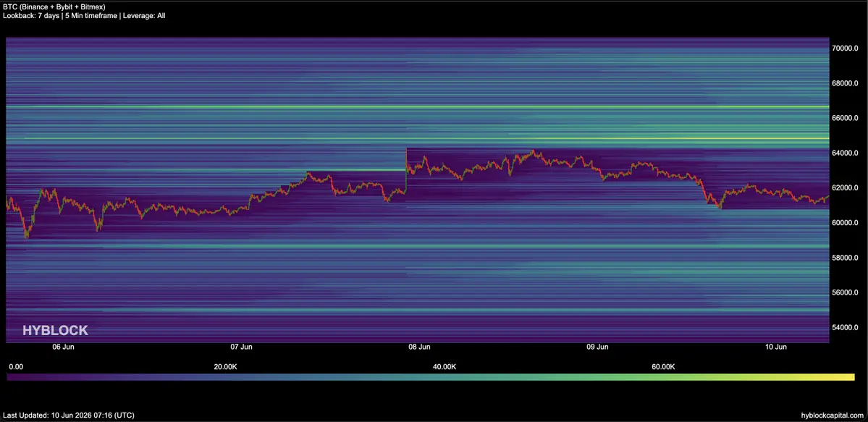Click the 06 Jun date label
Image resolution: width=868 pixels, height=422 pixels.
coord(64,347)
